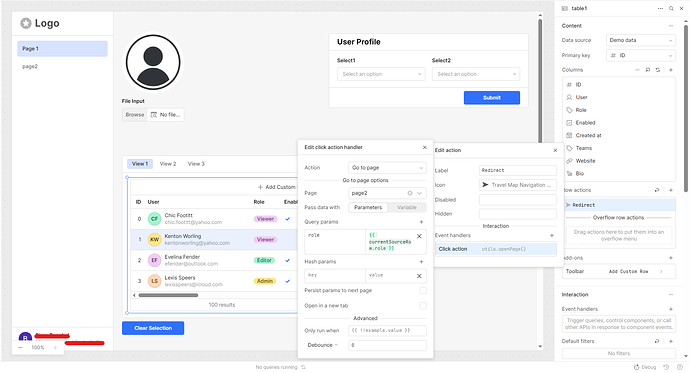The height and width of the screenshot is (373, 690).
Task: Expand the Data source dropdown
Action: [x=641, y=40]
